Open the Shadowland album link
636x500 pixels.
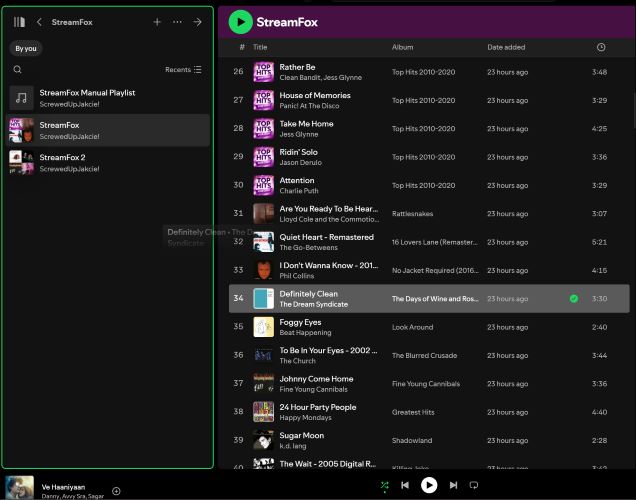click(x=412, y=440)
